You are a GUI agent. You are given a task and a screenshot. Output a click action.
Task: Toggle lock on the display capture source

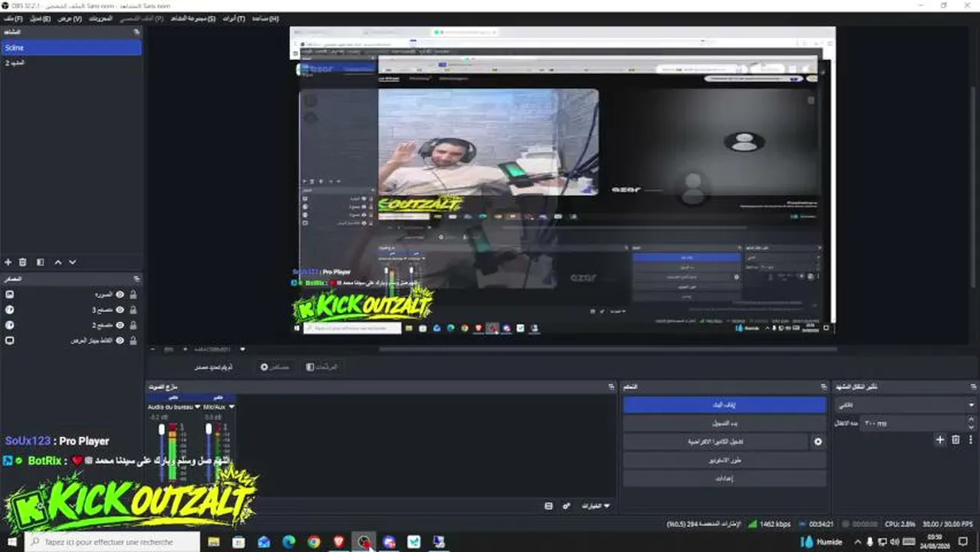point(133,340)
